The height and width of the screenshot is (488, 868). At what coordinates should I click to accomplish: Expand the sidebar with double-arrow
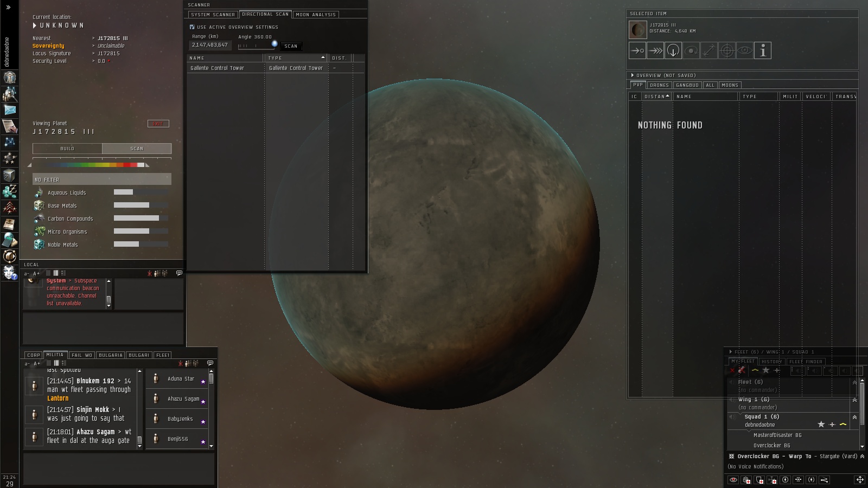[x=8, y=8]
